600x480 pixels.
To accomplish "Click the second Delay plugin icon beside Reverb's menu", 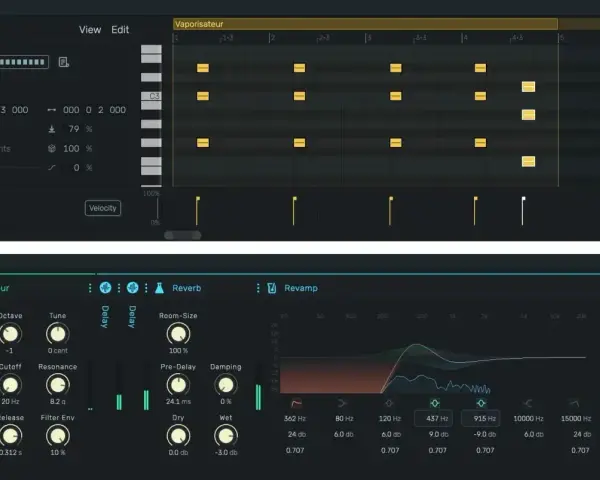I will pyautogui.click(x=132, y=288).
